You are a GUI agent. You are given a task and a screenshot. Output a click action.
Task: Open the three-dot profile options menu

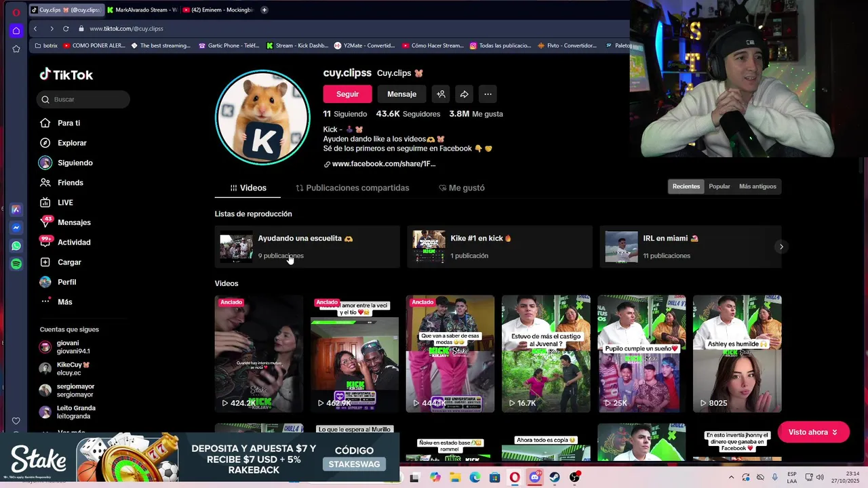coord(488,94)
